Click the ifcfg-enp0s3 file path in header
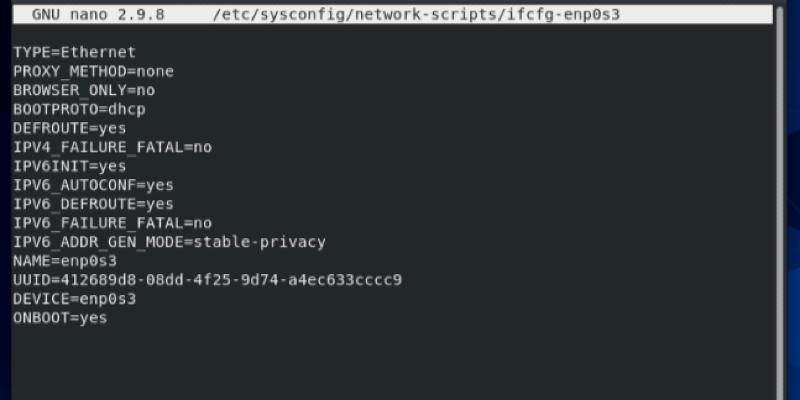Screen dimensions: 800x400 coord(416,15)
